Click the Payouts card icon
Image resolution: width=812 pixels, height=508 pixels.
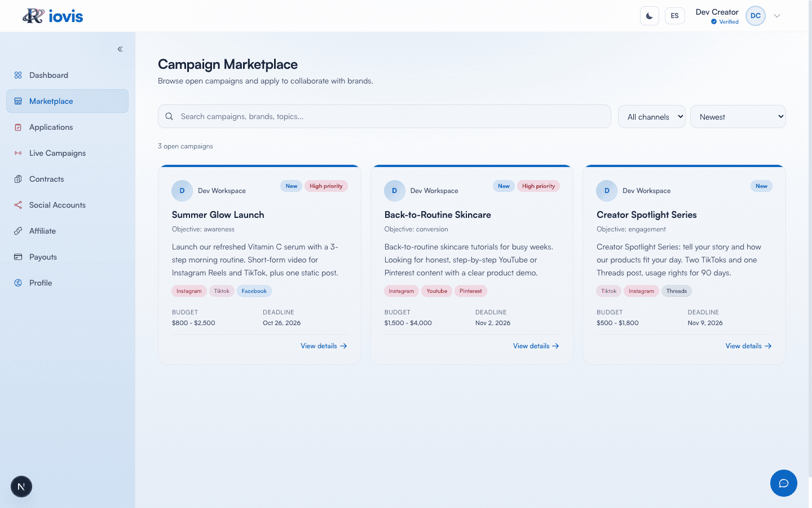coord(18,257)
